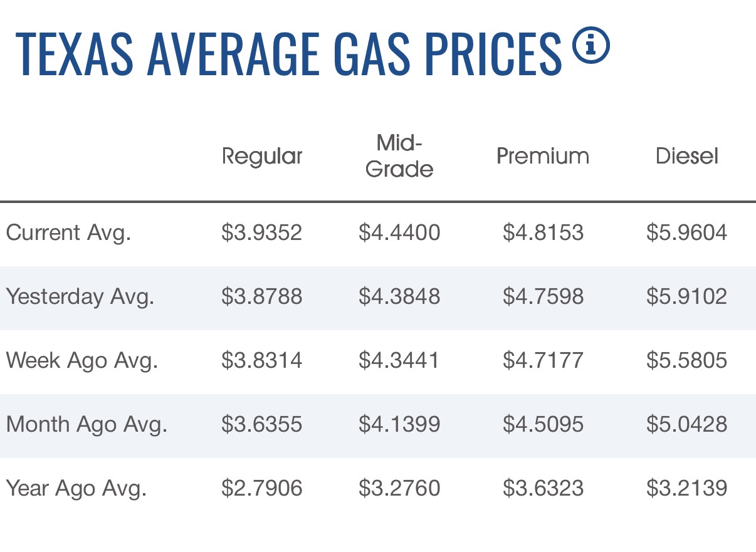Click the Current Avg. row label
Screen dimensions: 756x552
(x=68, y=233)
